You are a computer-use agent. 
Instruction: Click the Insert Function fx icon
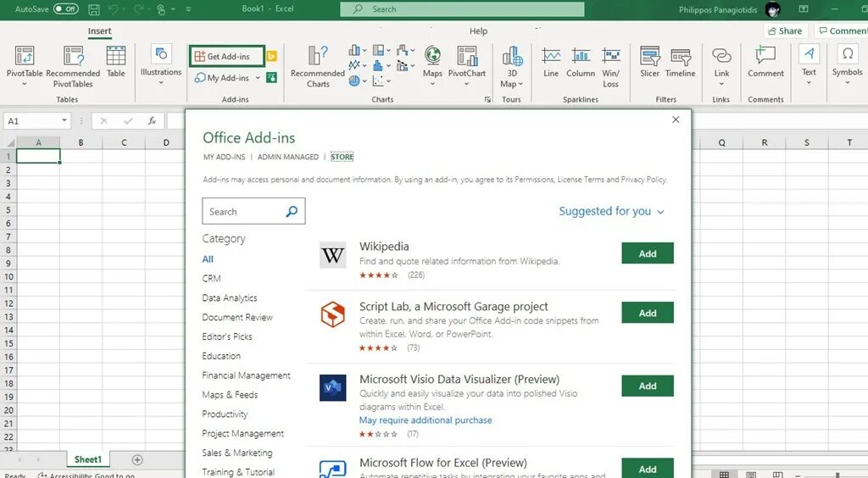click(152, 120)
